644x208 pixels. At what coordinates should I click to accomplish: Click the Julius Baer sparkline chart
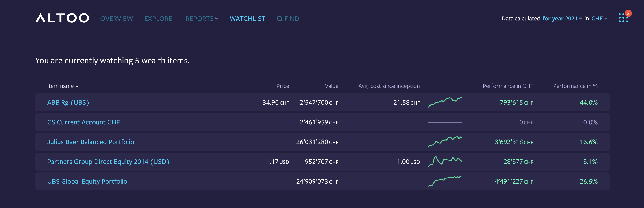tap(444, 142)
